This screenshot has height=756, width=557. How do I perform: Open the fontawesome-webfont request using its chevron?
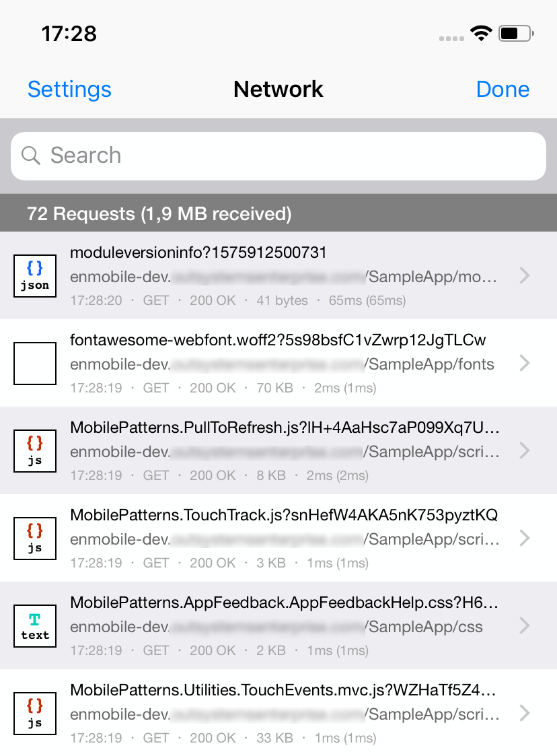(524, 364)
